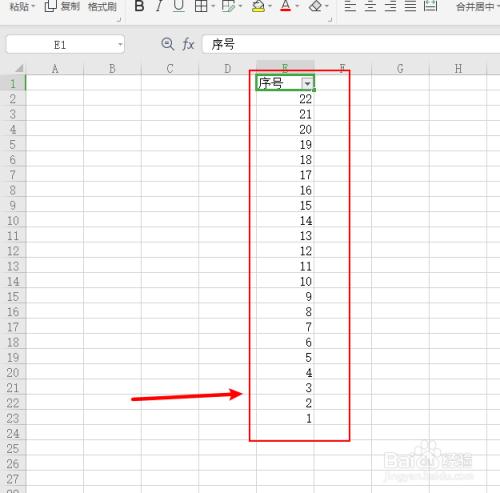The image size is (500, 493).
Task: Select row 1 header
Action: tap(13, 83)
